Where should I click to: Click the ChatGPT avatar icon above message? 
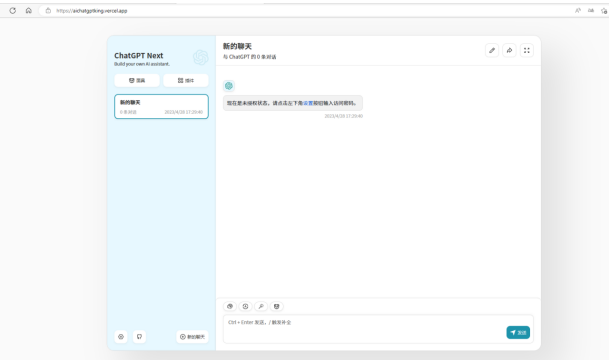coord(229,86)
